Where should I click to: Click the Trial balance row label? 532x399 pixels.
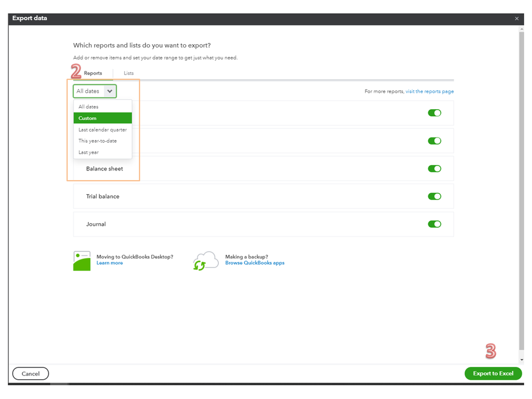tap(103, 197)
